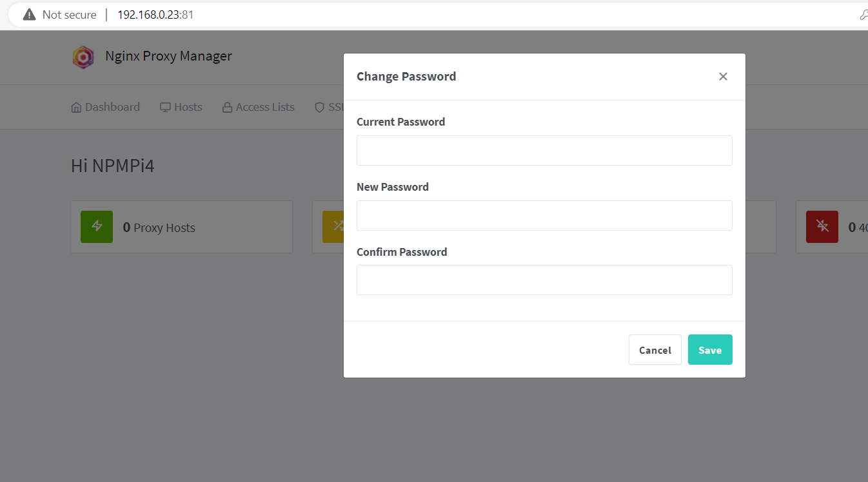Open the Access Lists section
868x482 pixels.
coord(264,106)
